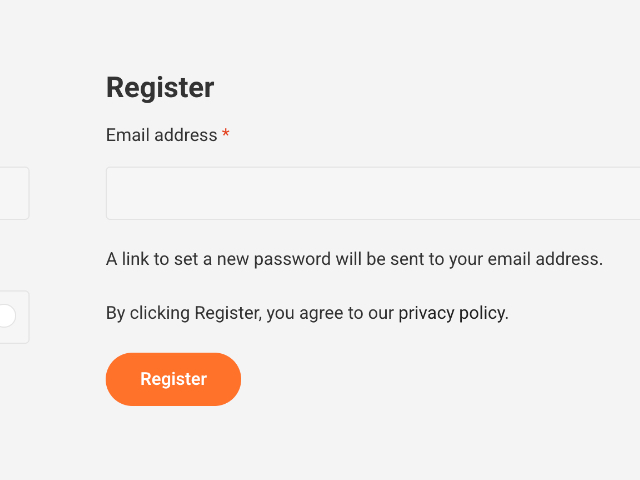Click the red required asterisk
The image size is (640, 480).
coord(226,135)
